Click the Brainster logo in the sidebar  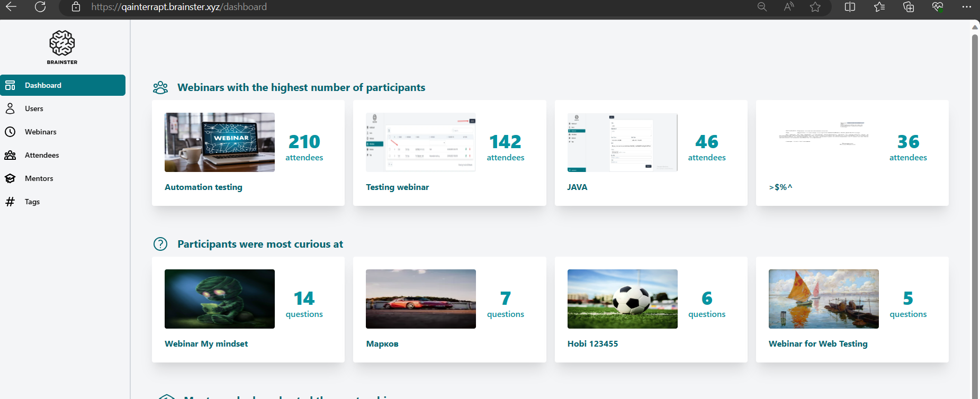tap(62, 47)
